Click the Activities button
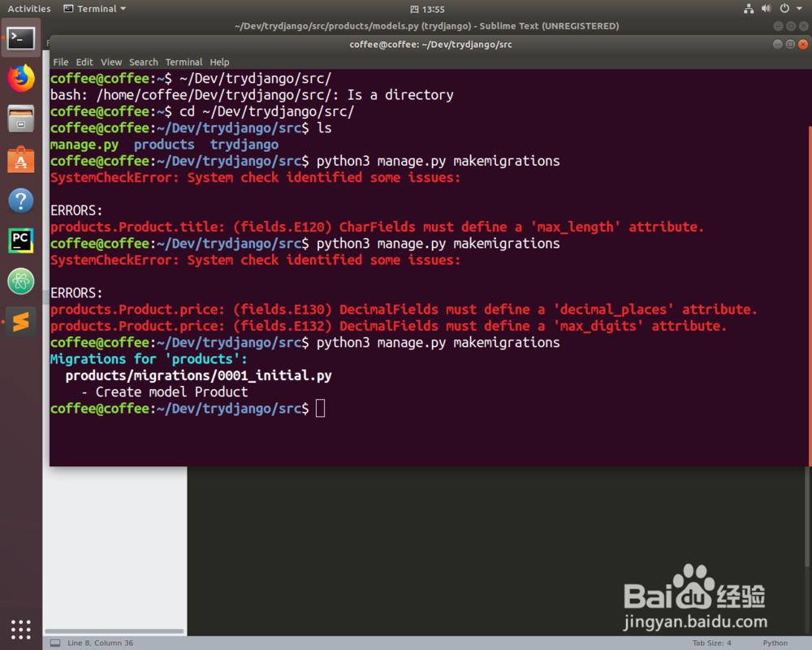The height and width of the screenshot is (650, 812). [x=29, y=9]
